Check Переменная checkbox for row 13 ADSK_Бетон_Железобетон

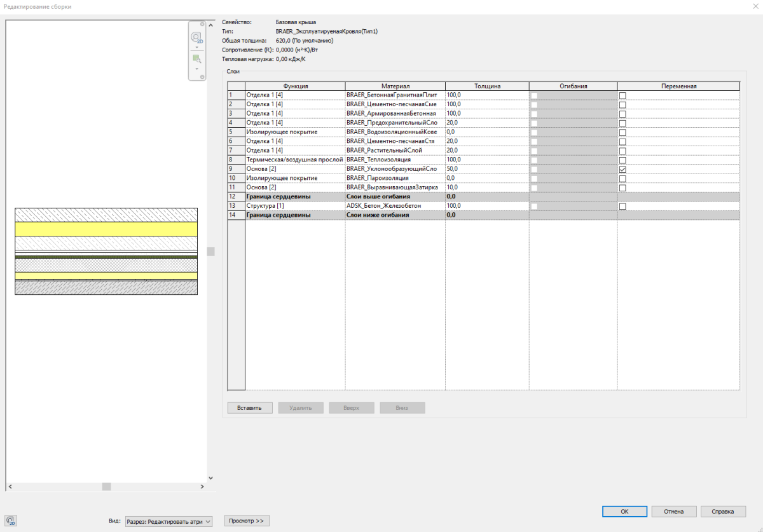[622, 207]
